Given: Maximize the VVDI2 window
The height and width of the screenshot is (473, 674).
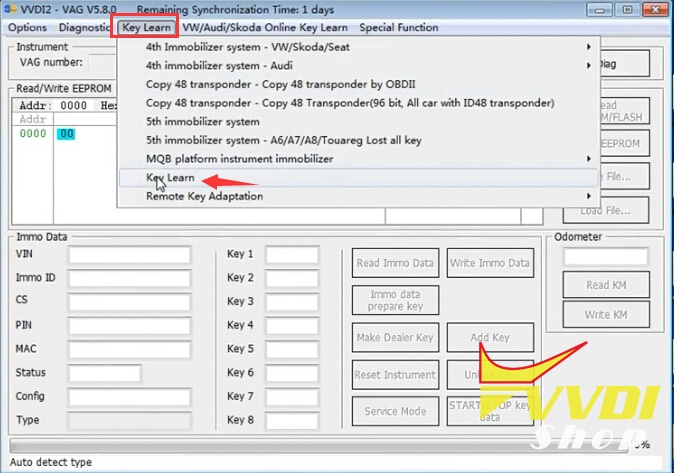Looking at the screenshot, I should click(627, 9).
